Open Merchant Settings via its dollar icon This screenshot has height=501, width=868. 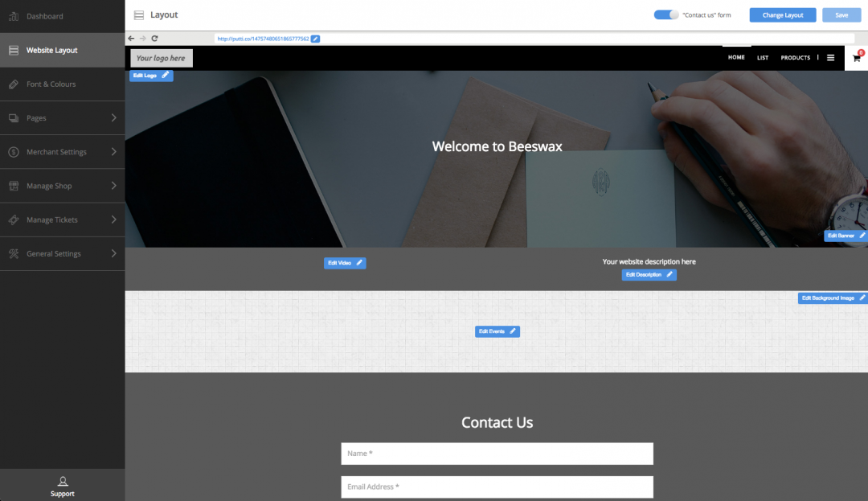12,151
